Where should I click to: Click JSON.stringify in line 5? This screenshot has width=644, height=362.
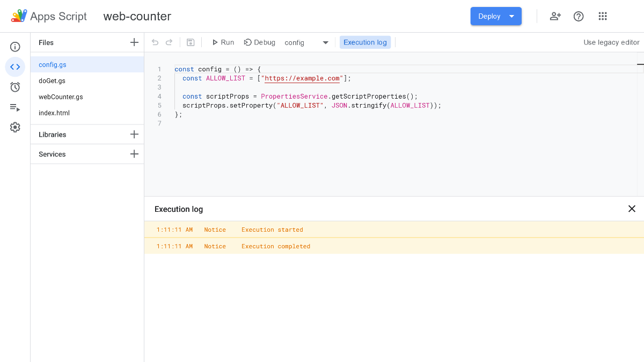[x=359, y=106]
